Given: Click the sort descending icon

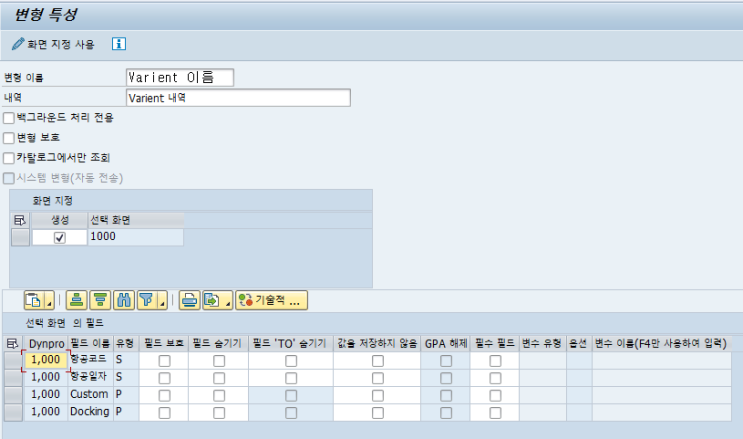Looking at the screenshot, I should (x=100, y=301).
